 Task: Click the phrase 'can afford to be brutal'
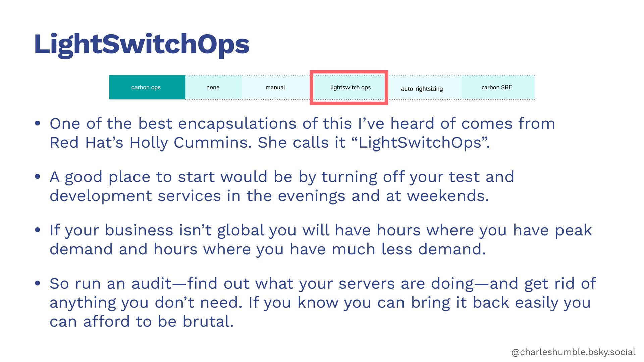[141, 322]
